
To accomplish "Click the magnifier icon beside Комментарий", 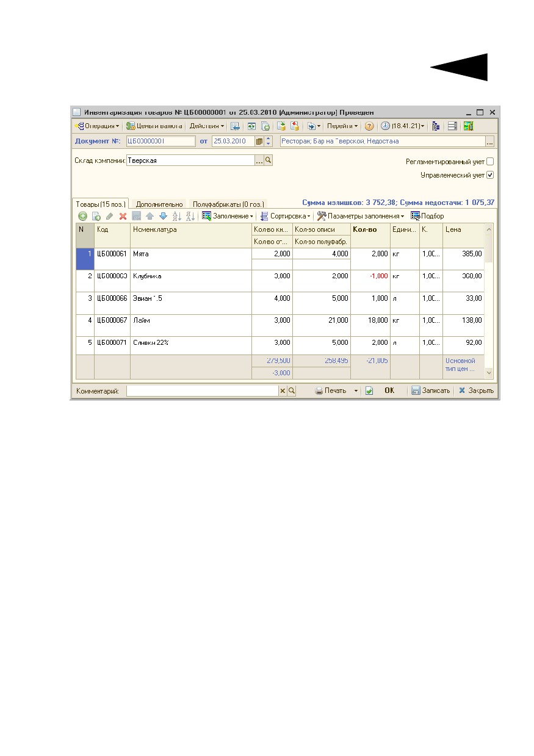I will pos(292,391).
